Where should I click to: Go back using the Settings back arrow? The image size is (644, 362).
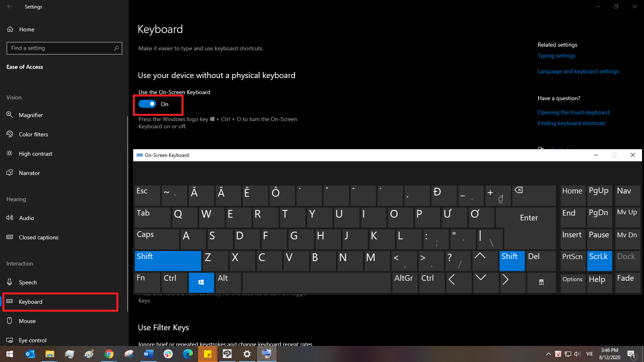point(10,6)
